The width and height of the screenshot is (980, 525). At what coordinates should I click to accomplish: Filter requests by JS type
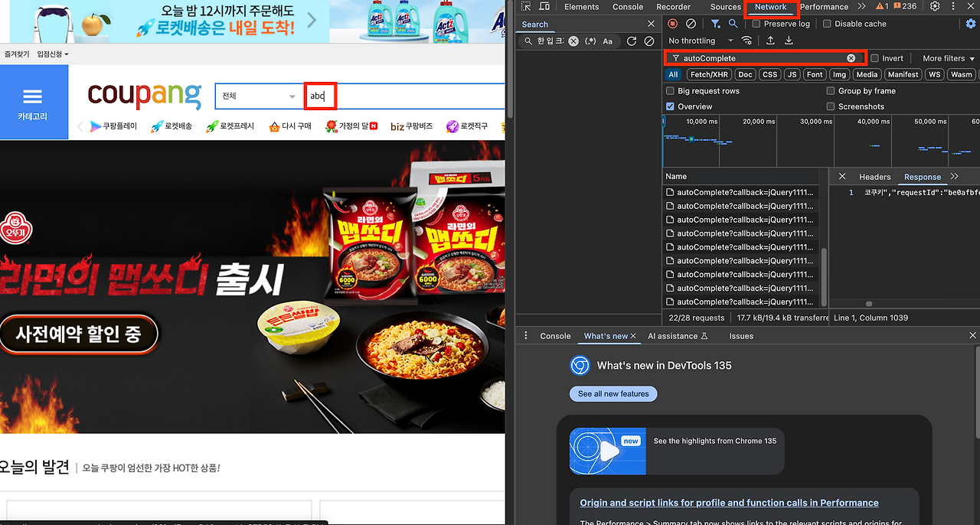click(x=792, y=75)
